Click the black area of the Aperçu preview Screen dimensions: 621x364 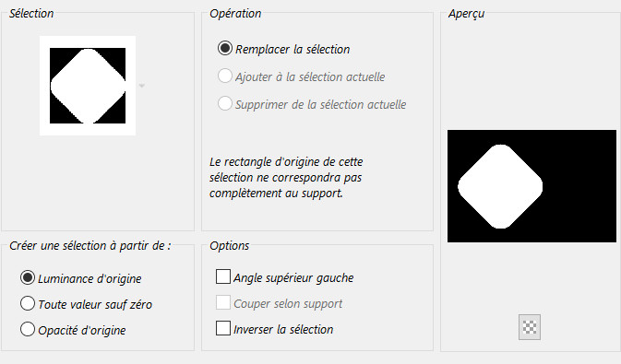[580, 186]
